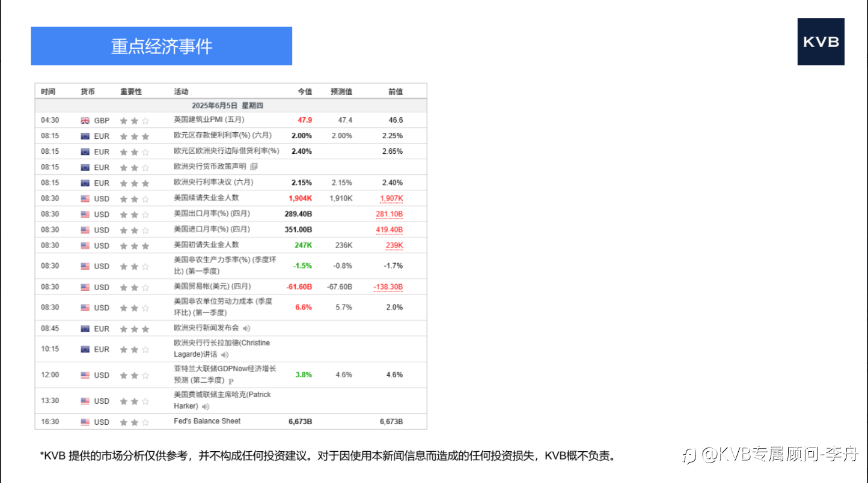This screenshot has width=868, height=483.
Task: Click the 04:30 time cell
Action: point(50,120)
